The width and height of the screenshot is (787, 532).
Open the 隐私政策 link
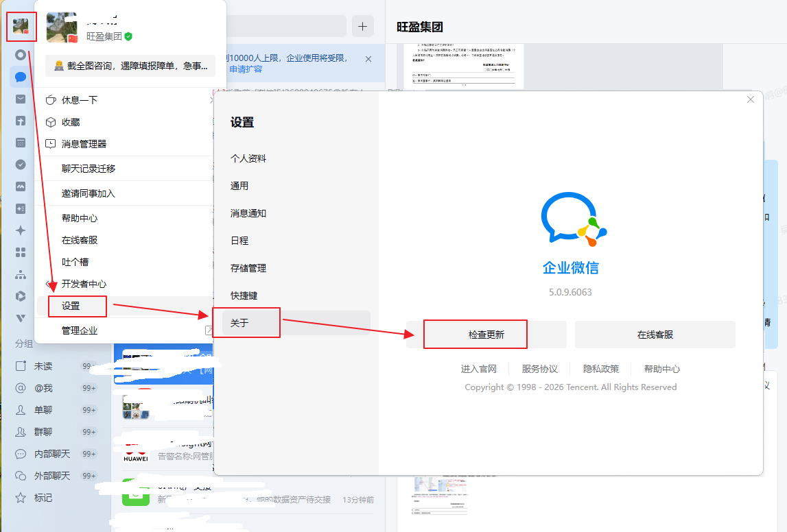(x=601, y=369)
